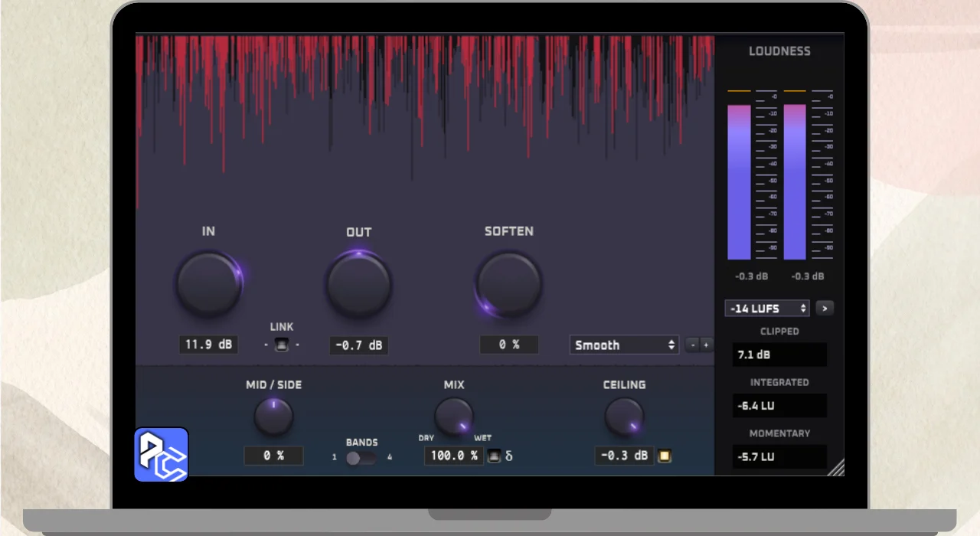The width and height of the screenshot is (980, 536).
Task: Click the INTEGRATED -6.4 LU readout
Action: pos(779,406)
